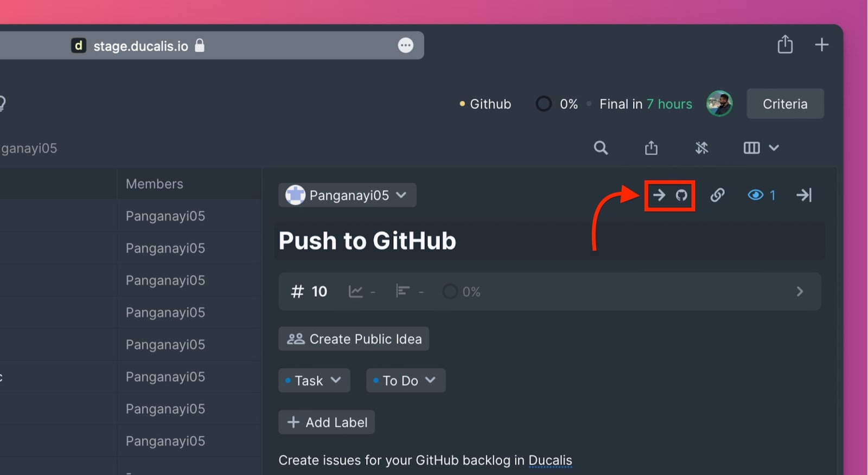The image size is (868, 475).
Task: Toggle the eye watchers icon
Action: 756,195
